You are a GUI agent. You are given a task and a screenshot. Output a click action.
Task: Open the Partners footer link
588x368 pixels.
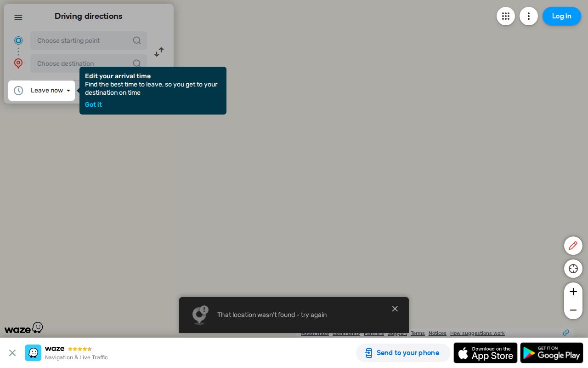pyautogui.click(x=374, y=333)
